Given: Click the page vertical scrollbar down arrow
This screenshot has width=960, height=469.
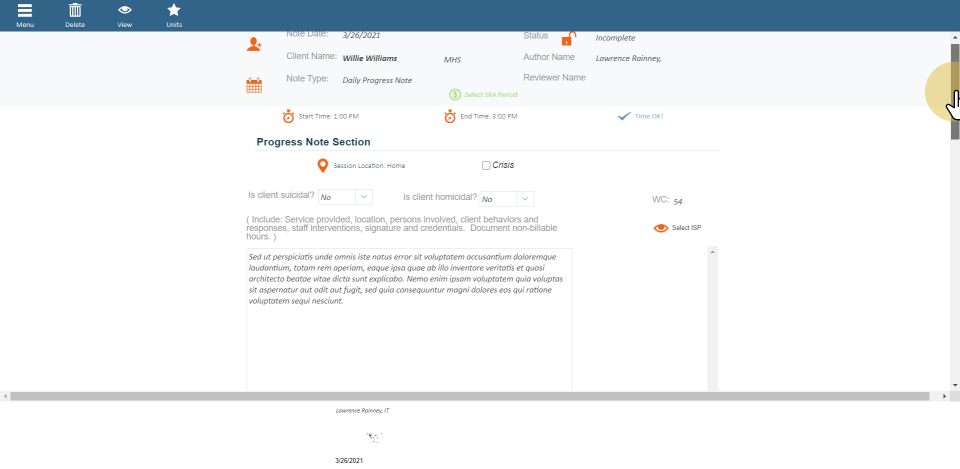Looking at the screenshot, I should tap(954, 385).
